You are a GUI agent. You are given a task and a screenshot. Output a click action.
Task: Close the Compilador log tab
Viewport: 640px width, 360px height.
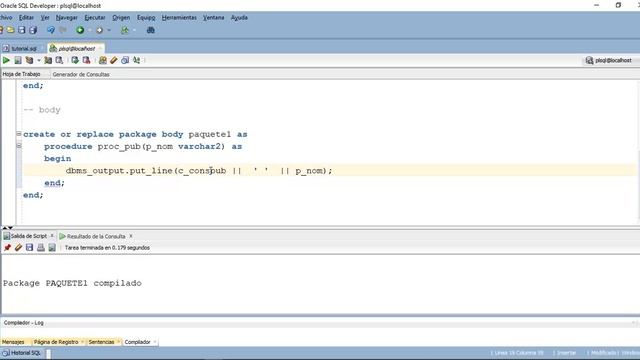click(155, 342)
